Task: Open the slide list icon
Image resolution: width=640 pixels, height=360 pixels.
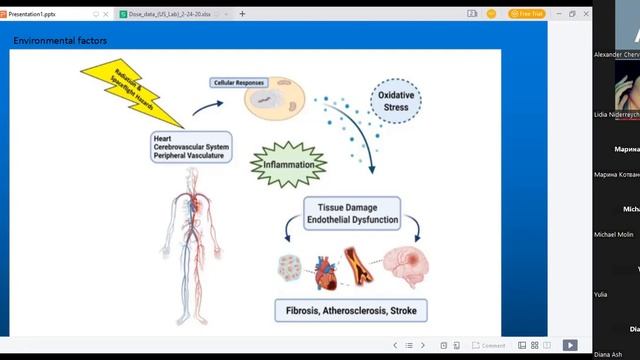Action: [409, 345]
